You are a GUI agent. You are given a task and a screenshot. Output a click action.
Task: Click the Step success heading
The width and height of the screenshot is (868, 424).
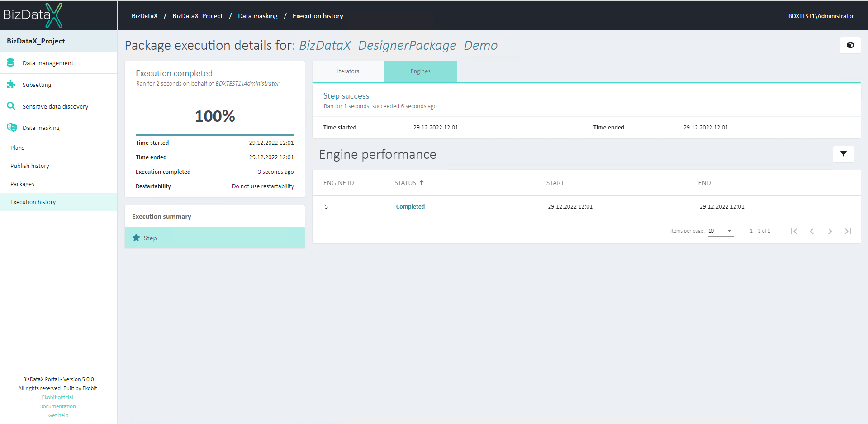346,95
